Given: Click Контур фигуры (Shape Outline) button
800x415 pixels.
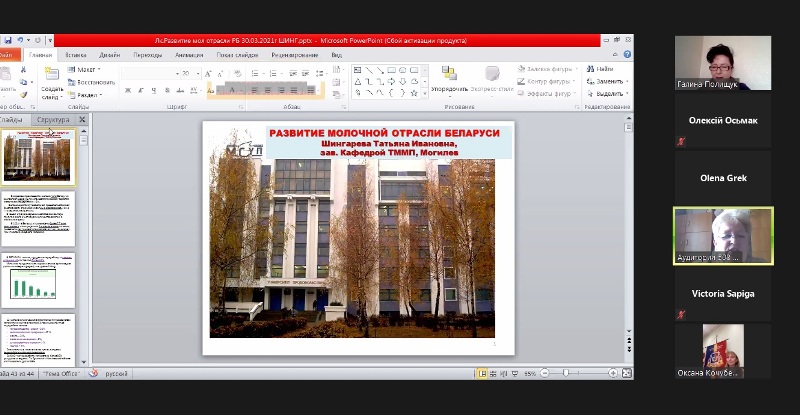Looking at the screenshot, I should pos(545,81).
